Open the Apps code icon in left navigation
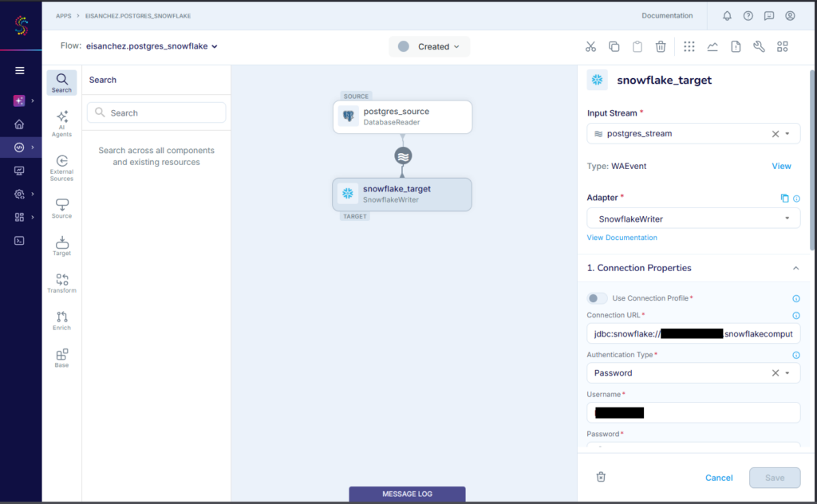The width and height of the screenshot is (817, 504). click(x=19, y=148)
